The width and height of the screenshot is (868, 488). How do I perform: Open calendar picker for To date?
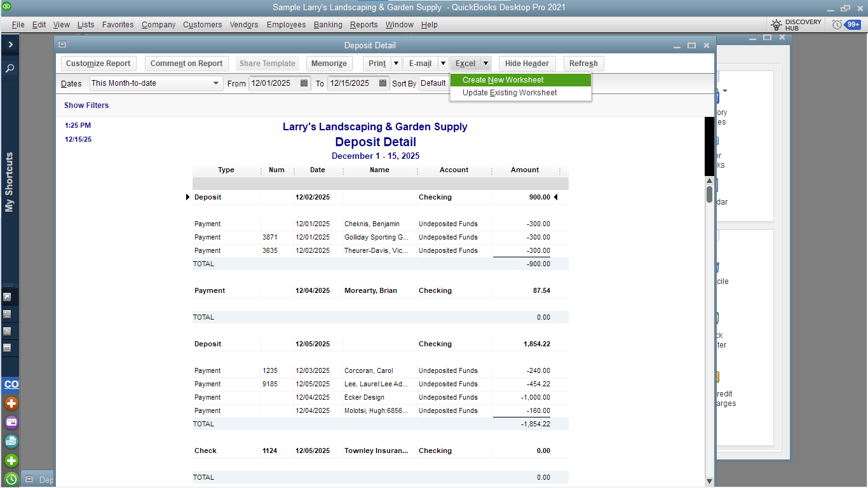tap(383, 83)
